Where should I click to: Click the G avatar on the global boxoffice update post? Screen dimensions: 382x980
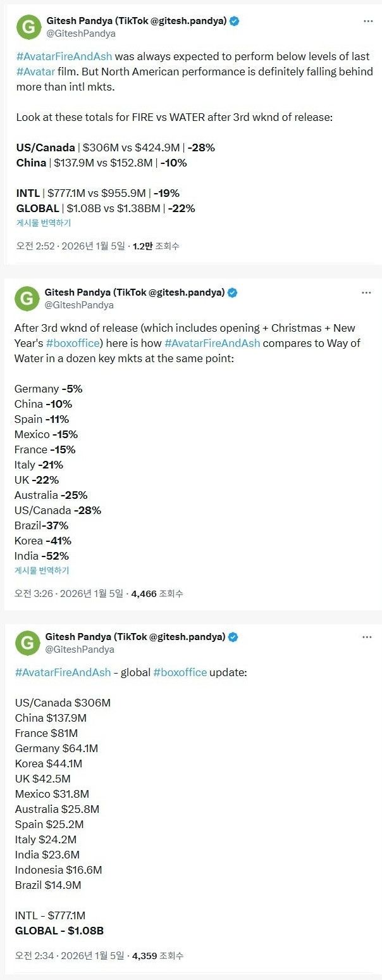point(28,643)
